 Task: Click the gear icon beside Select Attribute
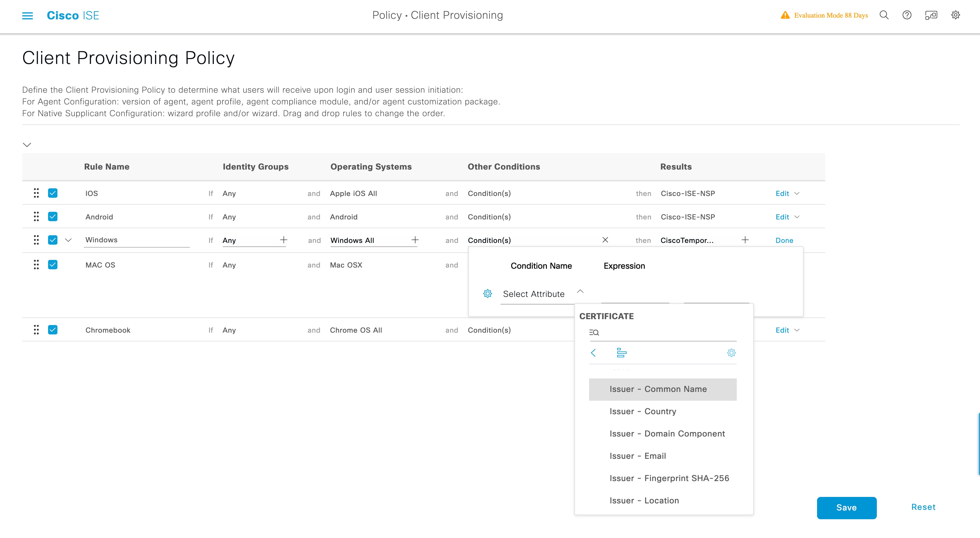487,294
